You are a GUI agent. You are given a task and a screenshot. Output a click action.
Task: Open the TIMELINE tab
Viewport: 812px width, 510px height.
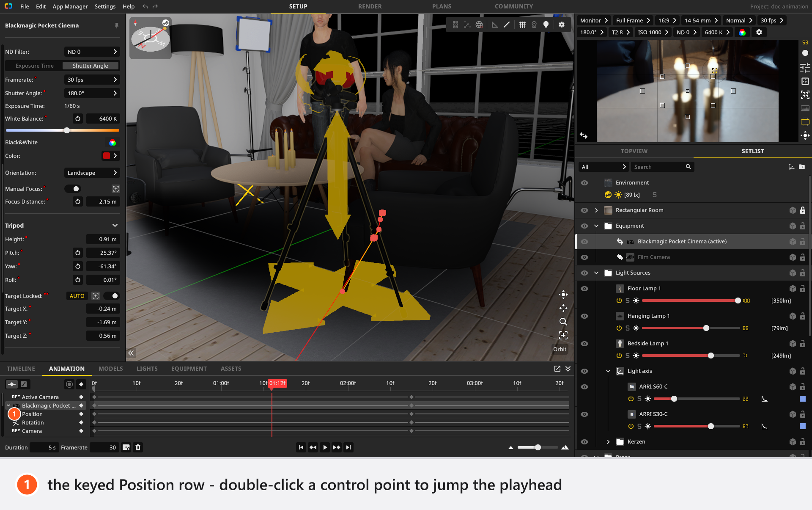click(21, 369)
